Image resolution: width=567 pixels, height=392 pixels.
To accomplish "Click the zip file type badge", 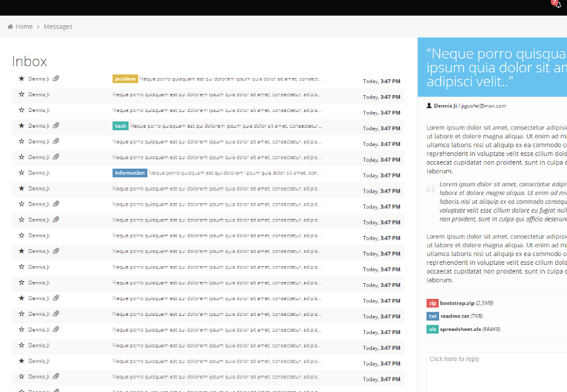I will 432,303.
